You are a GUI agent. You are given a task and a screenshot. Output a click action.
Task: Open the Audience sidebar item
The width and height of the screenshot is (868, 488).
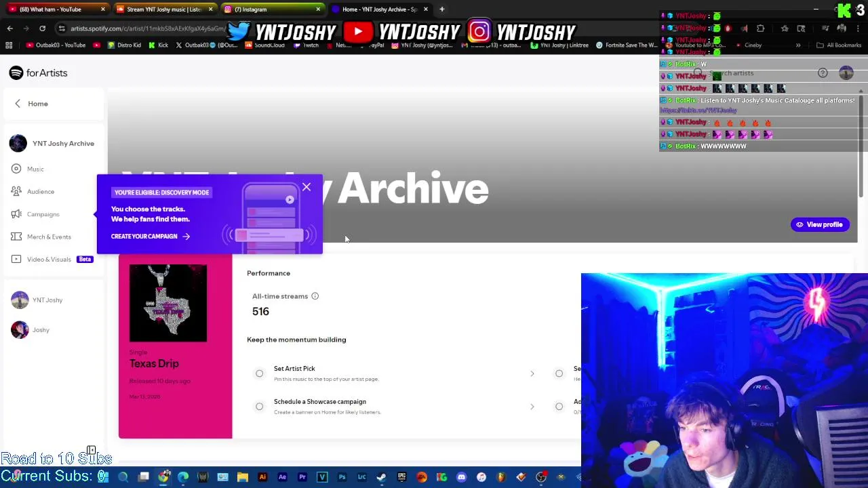pyautogui.click(x=40, y=191)
